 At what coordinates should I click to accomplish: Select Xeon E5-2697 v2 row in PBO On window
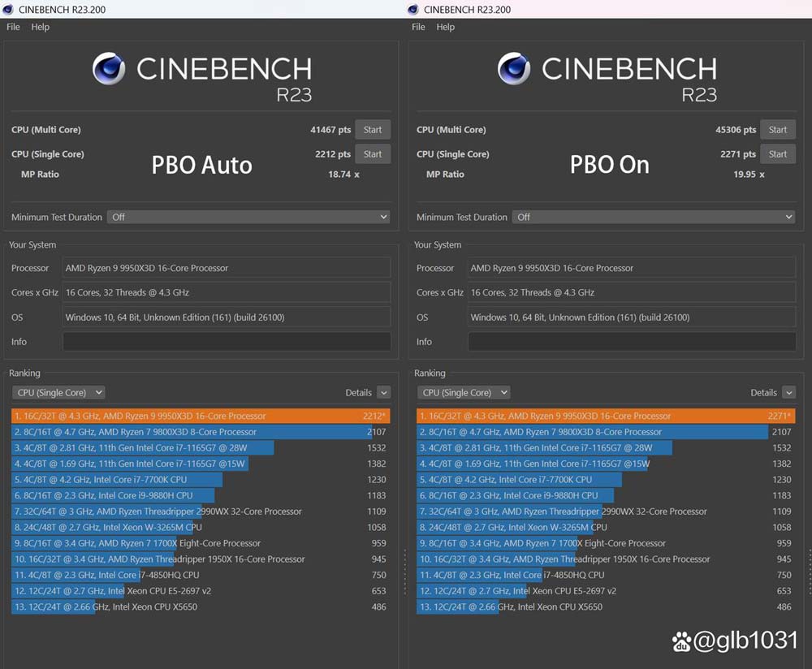606,591
